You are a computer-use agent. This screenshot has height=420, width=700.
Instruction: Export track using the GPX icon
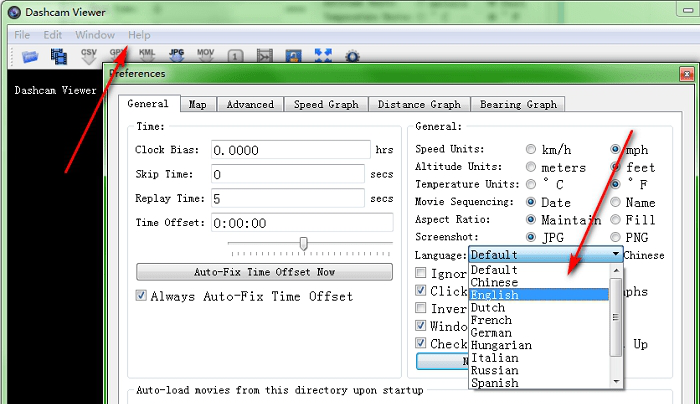(117, 56)
